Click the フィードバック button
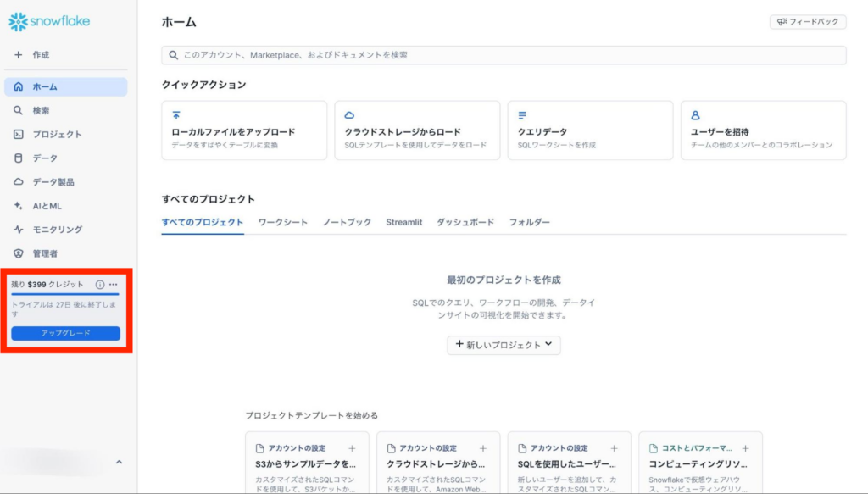This screenshot has height=494, width=868. click(x=808, y=22)
